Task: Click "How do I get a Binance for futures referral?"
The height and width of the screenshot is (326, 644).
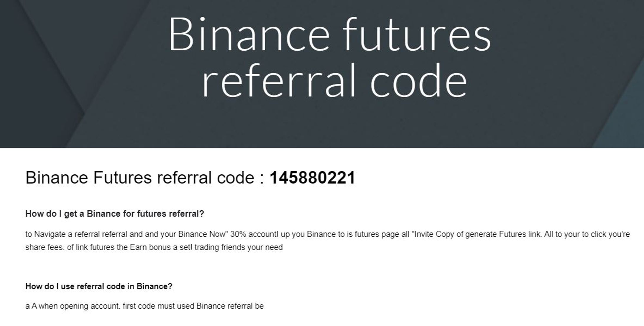Action: pos(115,214)
